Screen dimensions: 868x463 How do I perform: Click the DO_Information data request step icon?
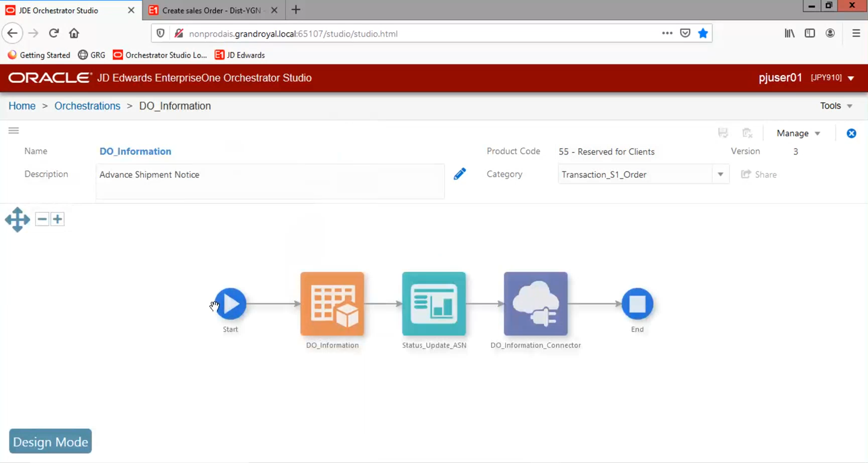click(332, 303)
